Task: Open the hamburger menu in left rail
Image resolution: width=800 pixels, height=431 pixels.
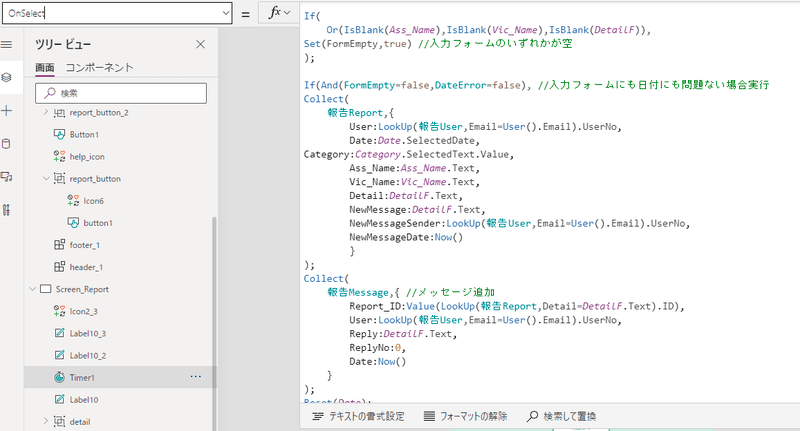Action: [7, 45]
